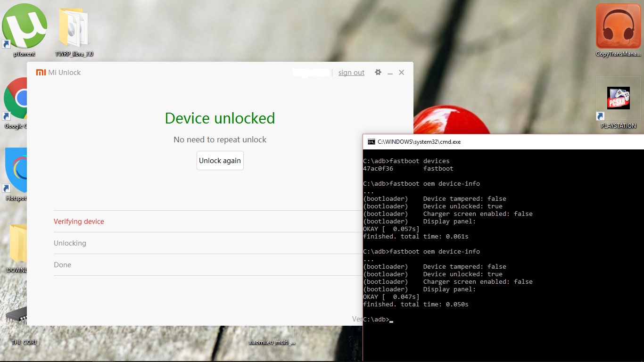Click the Unlock again button
644x362 pixels.
(x=220, y=160)
